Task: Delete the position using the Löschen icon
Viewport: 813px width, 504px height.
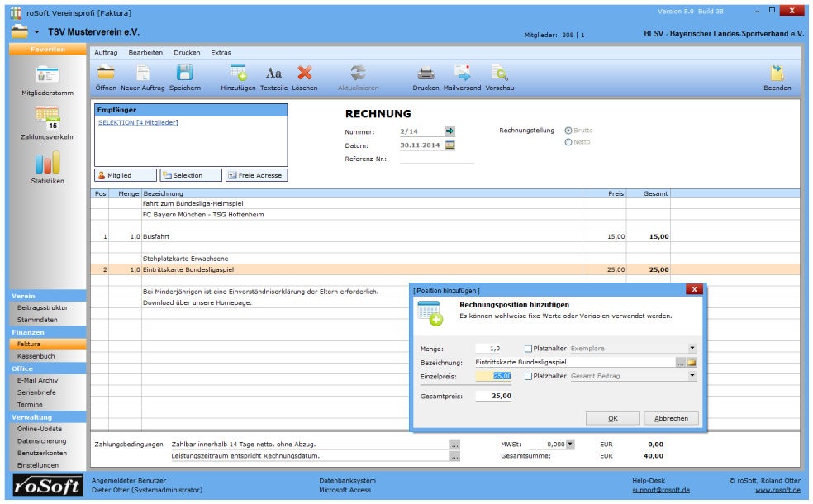Action: click(304, 74)
